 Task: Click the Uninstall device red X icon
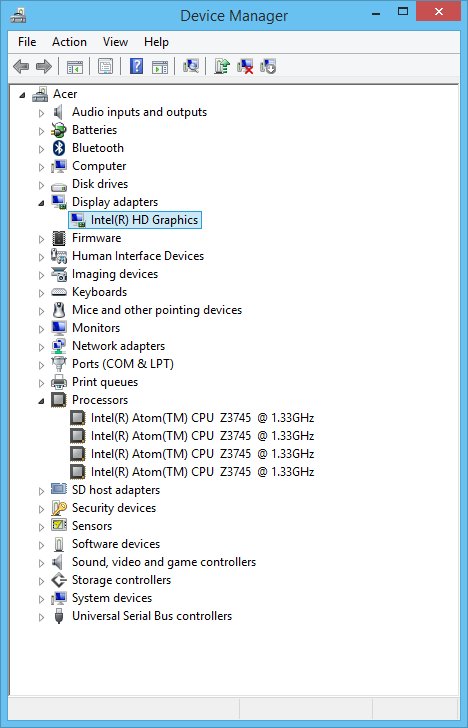pyautogui.click(x=245, y=66)
